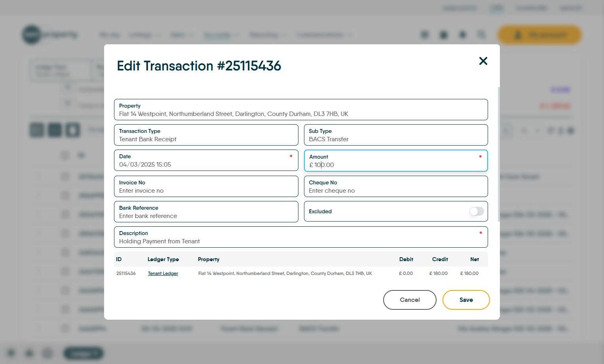The image size is (604, 364).
Task: Click the Ledger Type column header
Action: pyautogui.click(x=163, y=260)
